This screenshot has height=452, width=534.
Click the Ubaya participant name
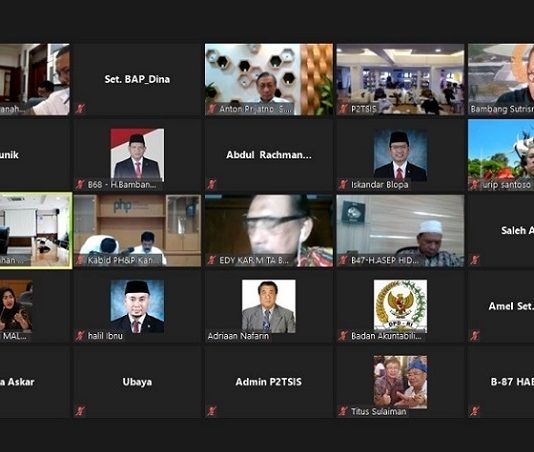[137, 382]
